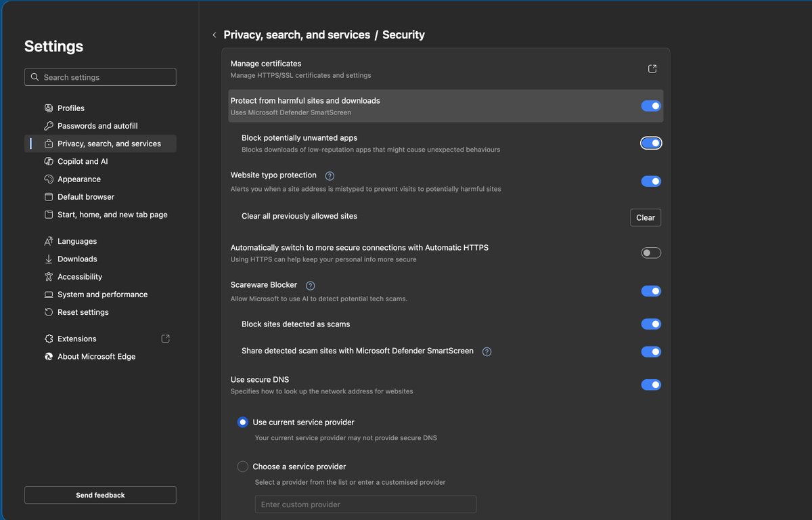Click the key icon for Passwords and autofill
The width and height of the screenshot is (812, 520).
tap(49, 126)
